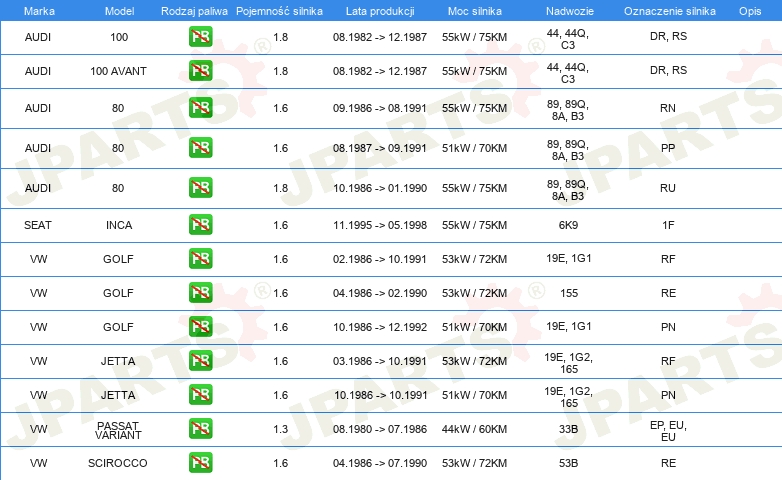Image resolution: width=782 pixels, height=480 pixels.
Task: Click fuel icon for VW GOLF engine RE
Action: point(200,292)
